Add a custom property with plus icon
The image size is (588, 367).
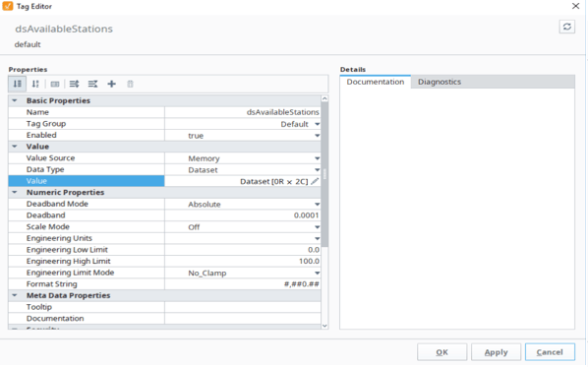[x=111, y=84]
